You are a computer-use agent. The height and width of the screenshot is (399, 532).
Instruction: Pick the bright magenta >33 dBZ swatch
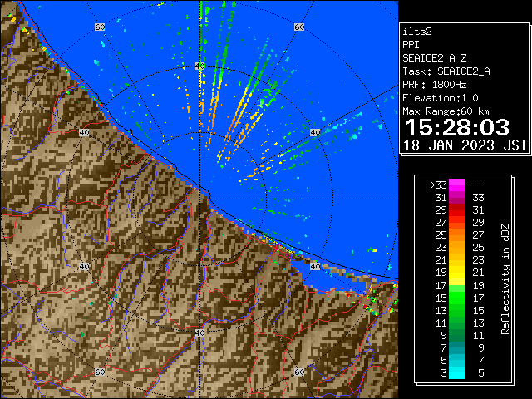[x=457, y=185]
